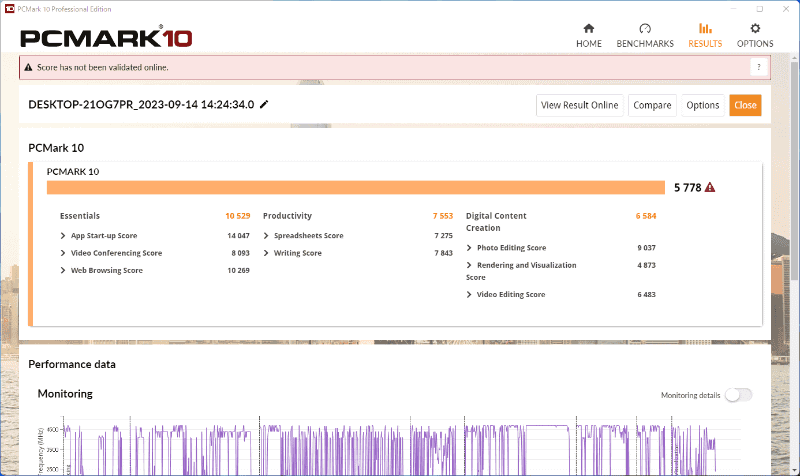Click the help question mark in warning banner

point(759,67)
